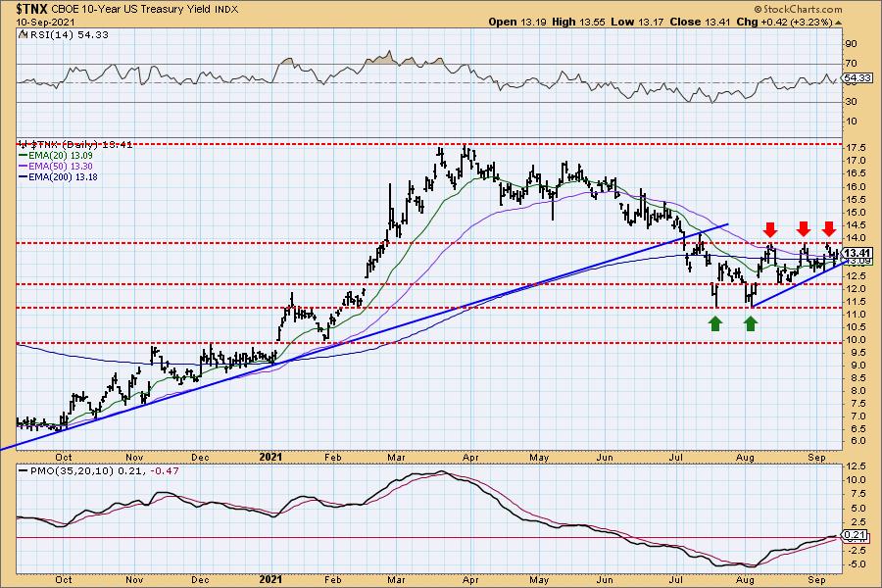This screenshot has width=882, height=588.
Task: Click Jun on the price panel time axis
Action: [605, 458]
